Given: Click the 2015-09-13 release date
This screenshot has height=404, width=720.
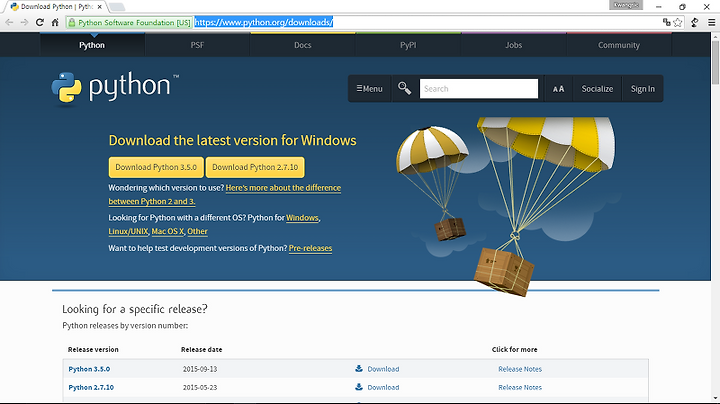Looking at the screenshot, I should click(200, 369).
